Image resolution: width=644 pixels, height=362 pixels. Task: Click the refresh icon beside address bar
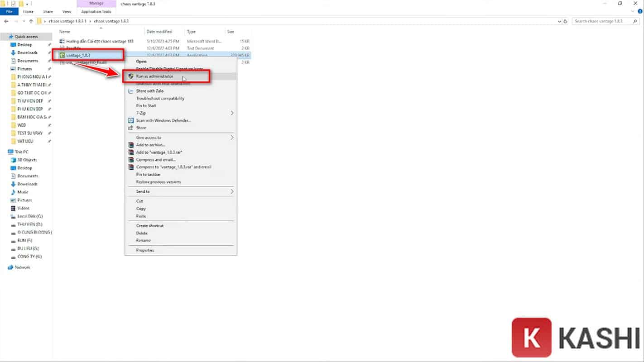[x=566, y=21]
